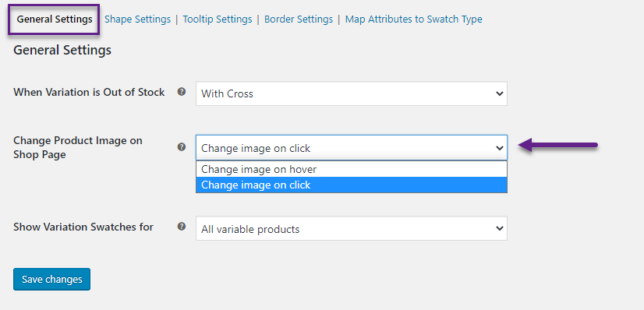Screen dimensions: 644x310
Task: Collapse the Change image on click dropdown
Action: pos(352,148)
